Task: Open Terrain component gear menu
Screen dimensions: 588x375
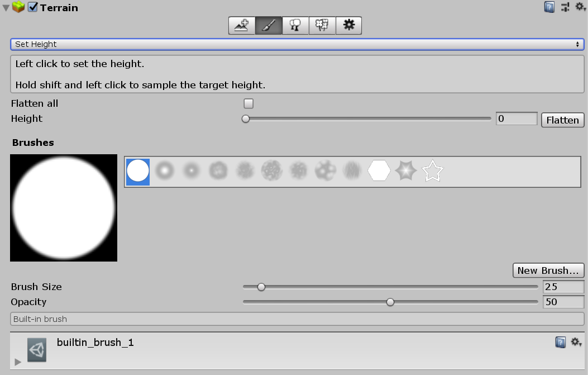Action: (x=580, y=7)
